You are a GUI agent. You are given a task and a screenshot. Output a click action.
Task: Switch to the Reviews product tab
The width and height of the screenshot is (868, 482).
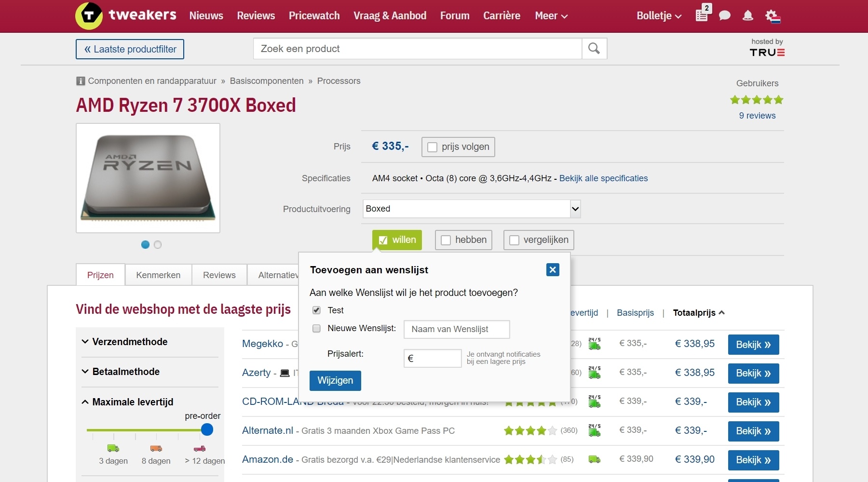pyautogui.click(x=219, y=275)
